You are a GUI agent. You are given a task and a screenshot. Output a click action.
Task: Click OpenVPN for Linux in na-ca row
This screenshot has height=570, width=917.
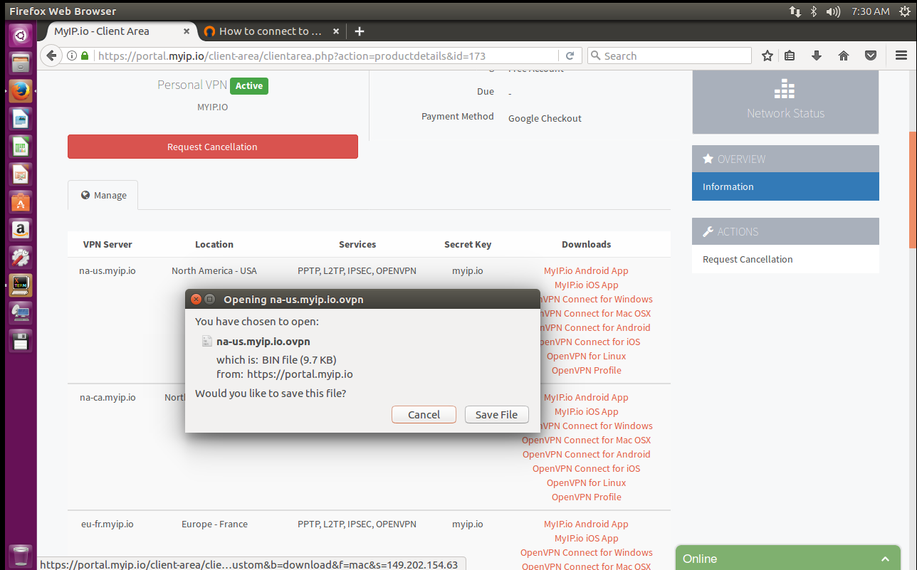(x=586, y=483)
